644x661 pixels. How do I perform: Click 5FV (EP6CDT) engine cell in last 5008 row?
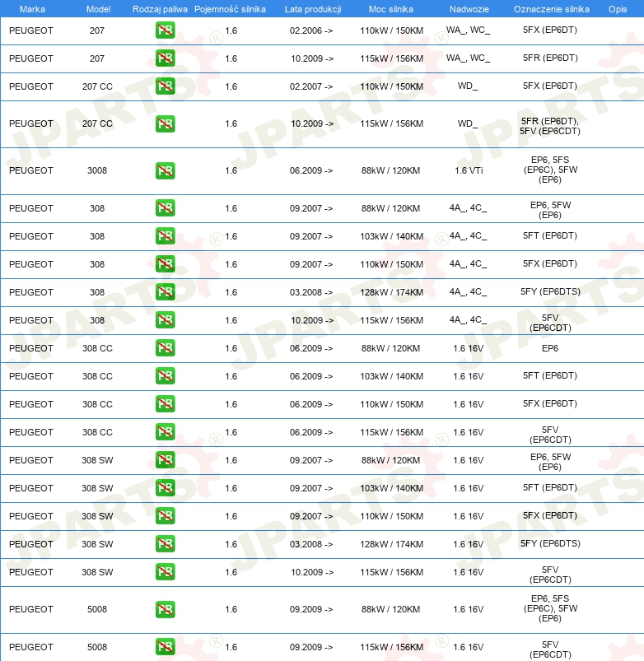pyautogui.click(x=550, y=649)
